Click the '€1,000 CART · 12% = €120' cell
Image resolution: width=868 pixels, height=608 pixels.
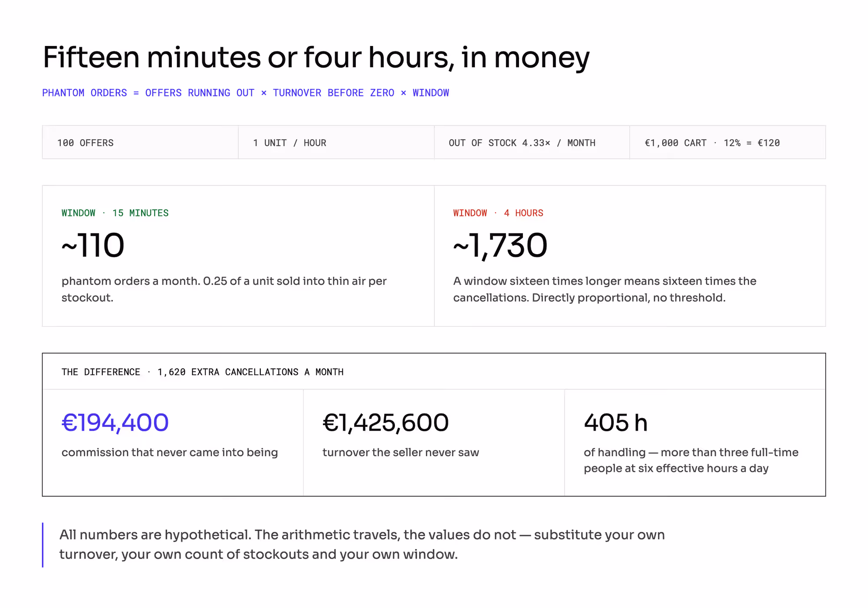(728, 143)
